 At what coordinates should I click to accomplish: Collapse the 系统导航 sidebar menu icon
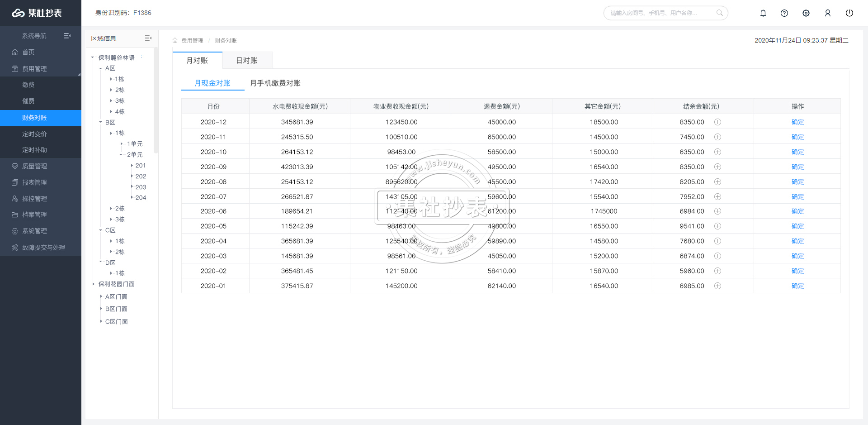(67, 36)
